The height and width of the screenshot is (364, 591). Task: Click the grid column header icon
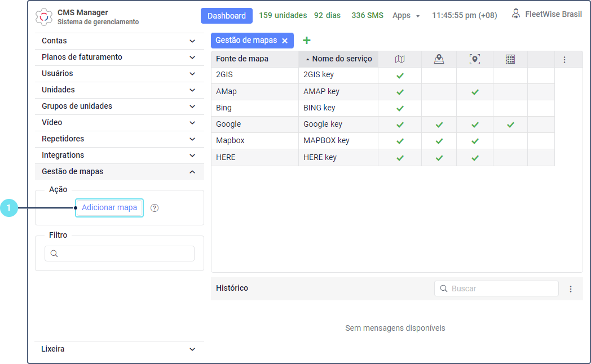tap(510, 59)
